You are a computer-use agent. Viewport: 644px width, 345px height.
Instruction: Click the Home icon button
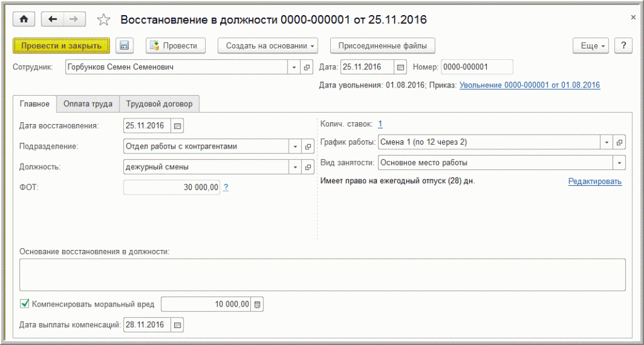tap(25, 20)
